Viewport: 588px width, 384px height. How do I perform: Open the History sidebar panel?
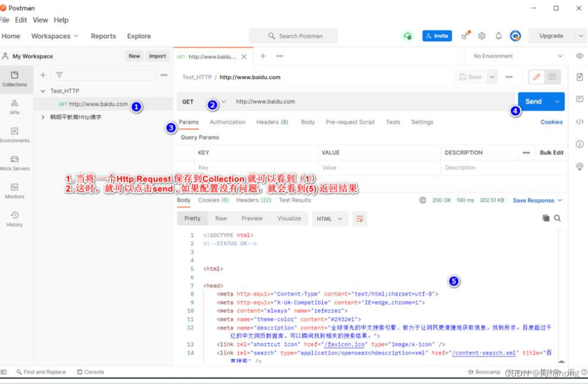tap(14, 219)
